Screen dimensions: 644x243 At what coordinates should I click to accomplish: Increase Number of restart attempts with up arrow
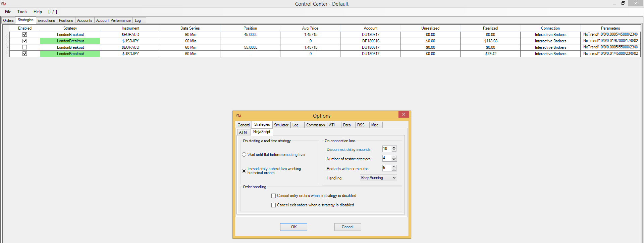tap(394, 157)
